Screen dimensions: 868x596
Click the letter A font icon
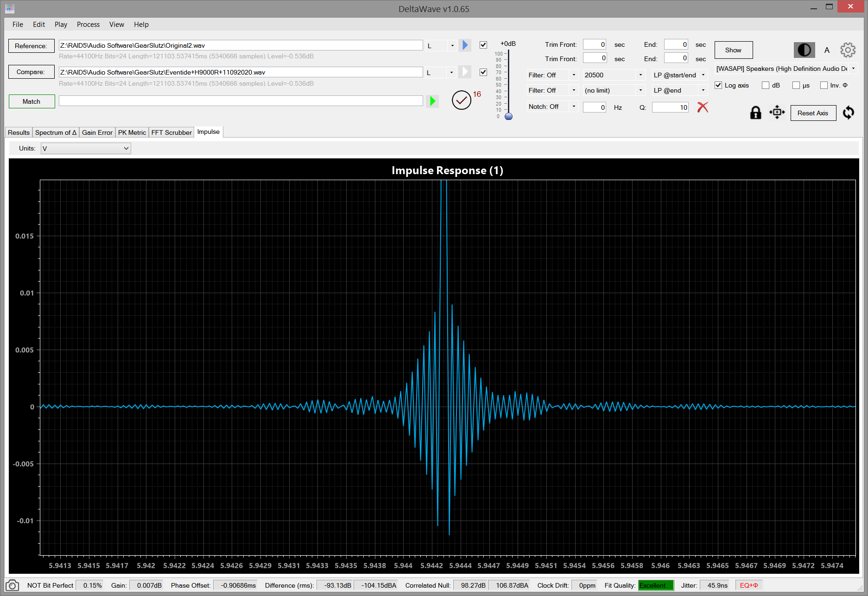pos(827,50)
